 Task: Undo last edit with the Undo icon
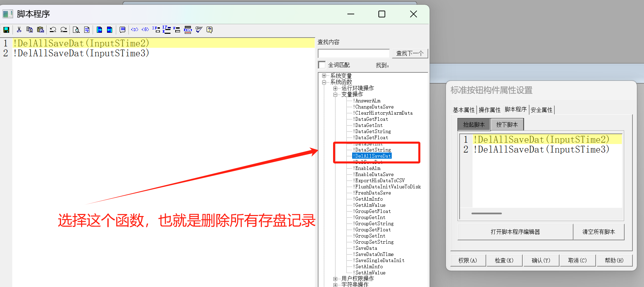53,30
